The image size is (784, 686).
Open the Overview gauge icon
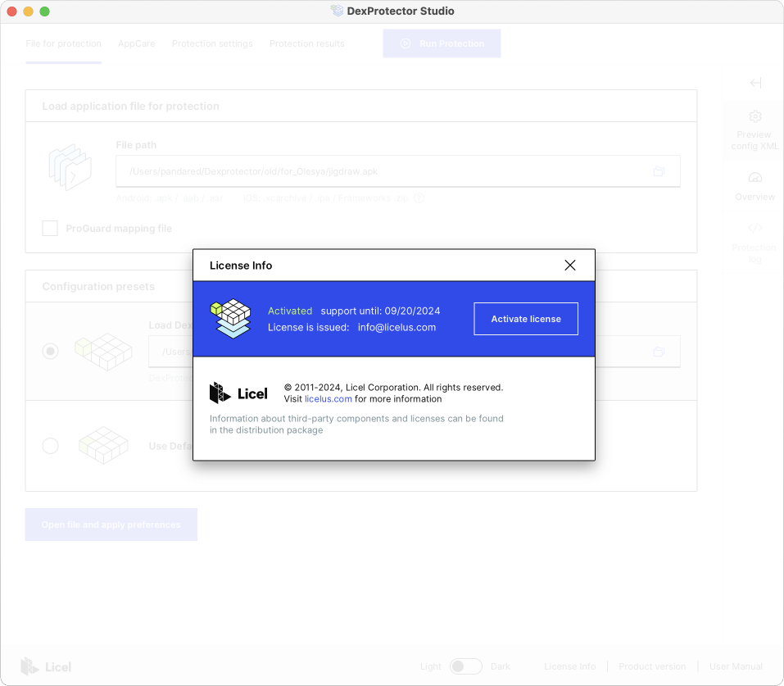click(x=755, y=178)
